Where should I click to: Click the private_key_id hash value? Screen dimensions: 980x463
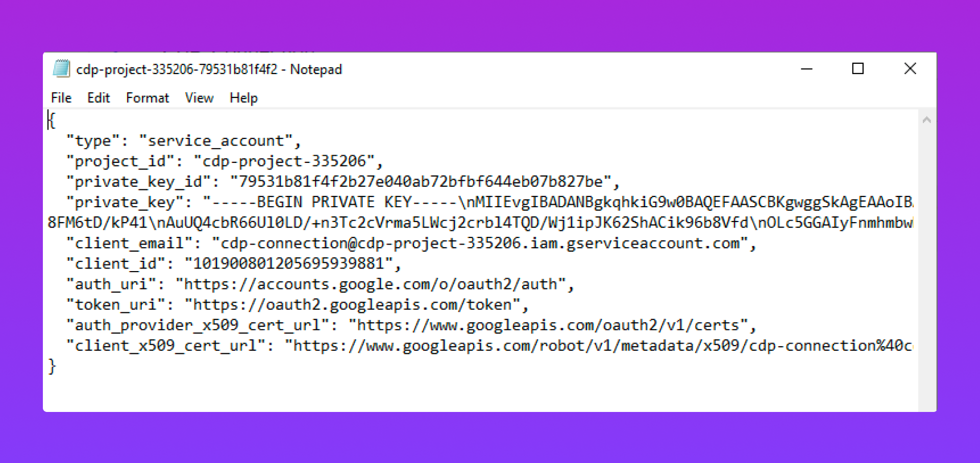pos(421,182)
